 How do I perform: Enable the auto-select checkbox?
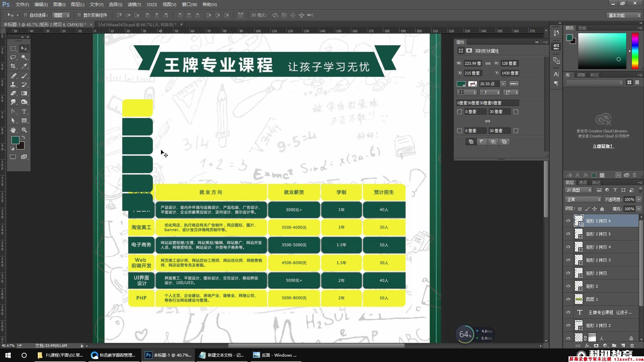coord(25,15)
